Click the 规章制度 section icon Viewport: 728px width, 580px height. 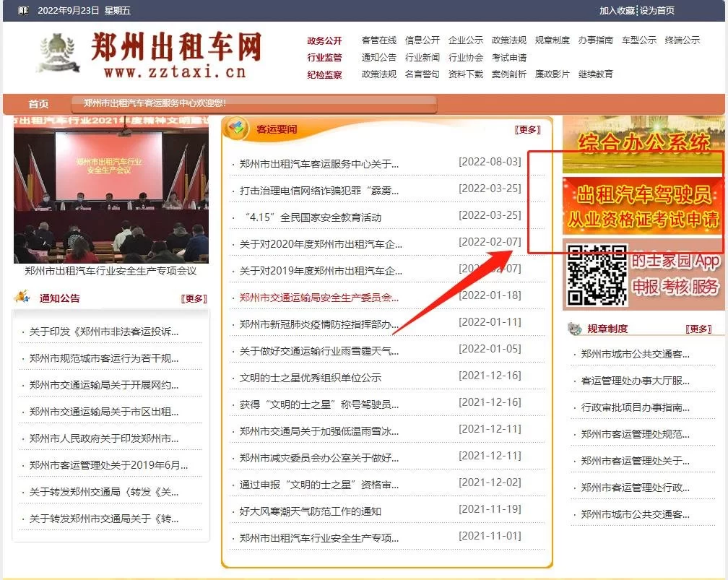tap(575, 329)
